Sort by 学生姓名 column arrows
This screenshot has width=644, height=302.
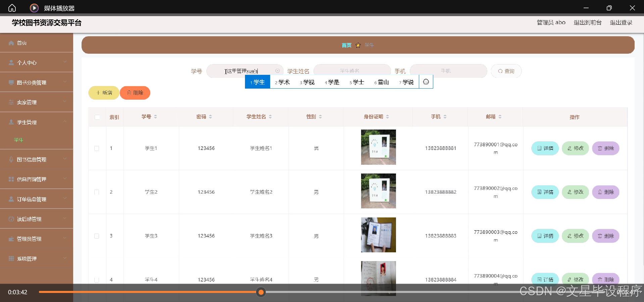[x=270, y=117]
